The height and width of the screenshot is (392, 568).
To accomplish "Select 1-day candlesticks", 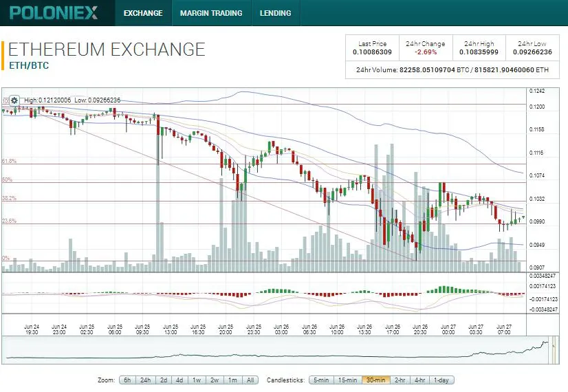I will pos(441,380).
